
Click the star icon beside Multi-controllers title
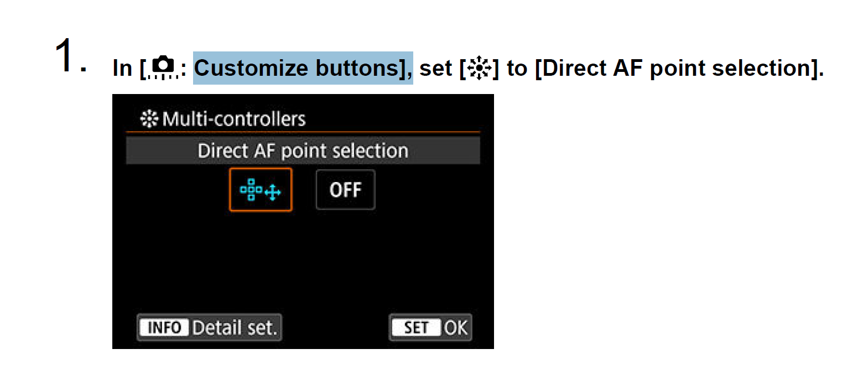click(149, 119)
